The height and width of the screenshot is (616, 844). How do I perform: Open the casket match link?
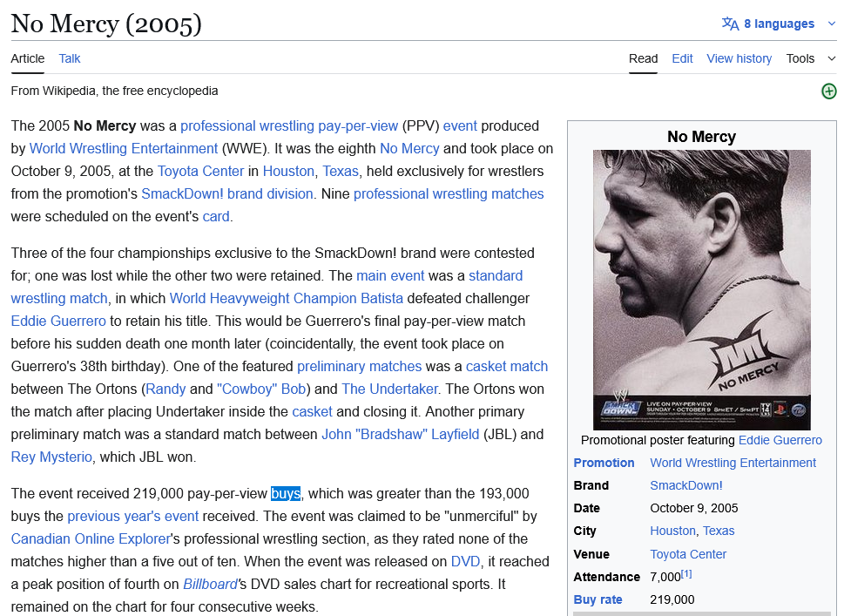tap(507, 366)
